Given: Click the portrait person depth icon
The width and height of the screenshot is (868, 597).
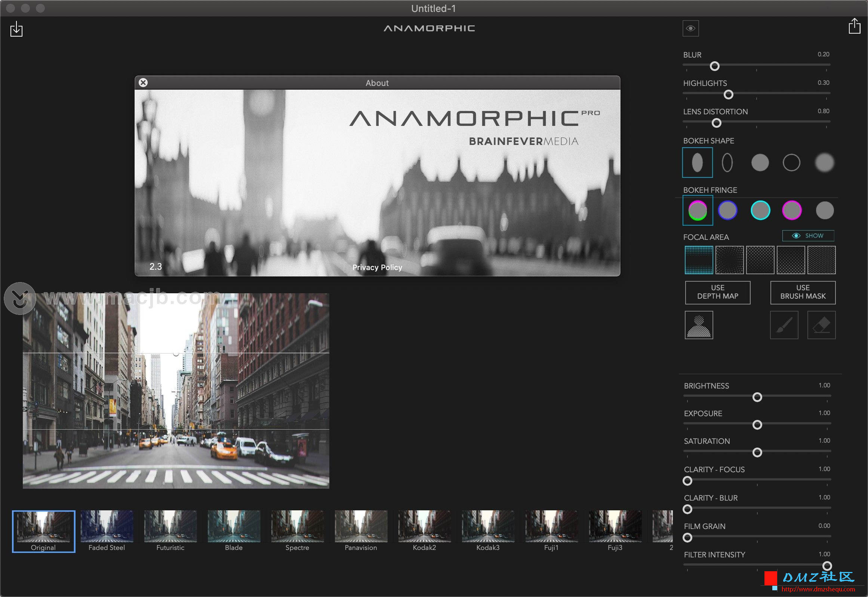Looking at the screenshot, I should (x=698, y=325).
